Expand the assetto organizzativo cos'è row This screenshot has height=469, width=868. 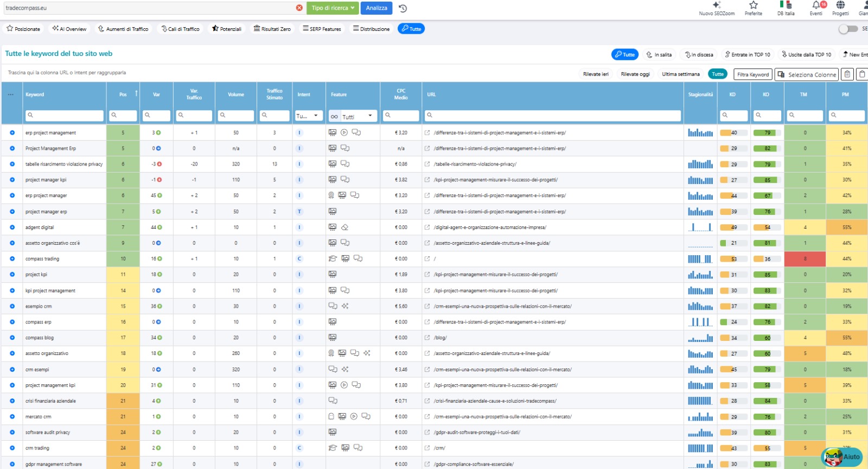pyautogui.click(x=12, y=243)
